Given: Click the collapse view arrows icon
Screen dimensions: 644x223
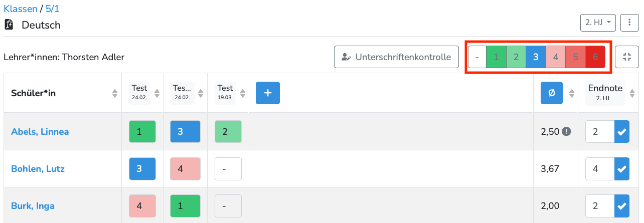Looking at the screenshot, I should tap(626, 57).
